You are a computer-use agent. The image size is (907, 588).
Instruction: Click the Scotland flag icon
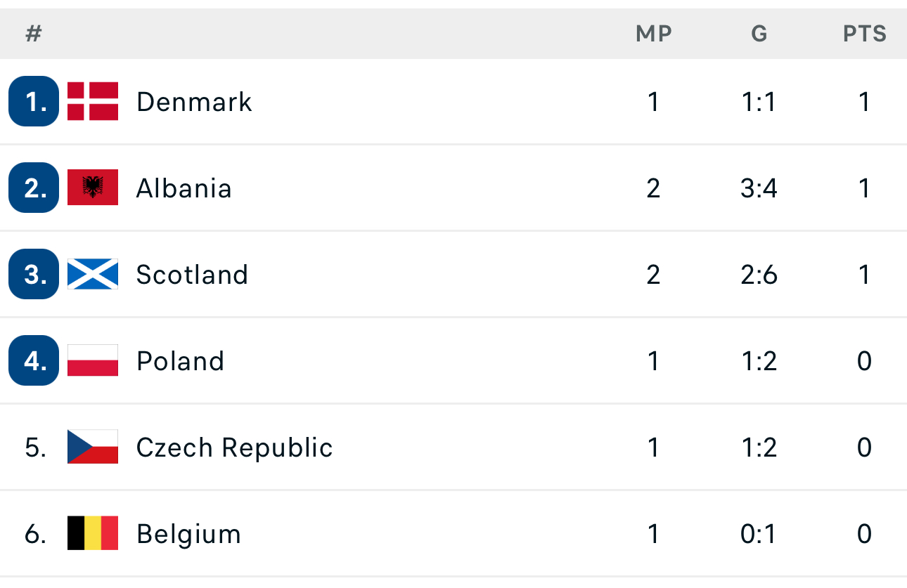93,274
